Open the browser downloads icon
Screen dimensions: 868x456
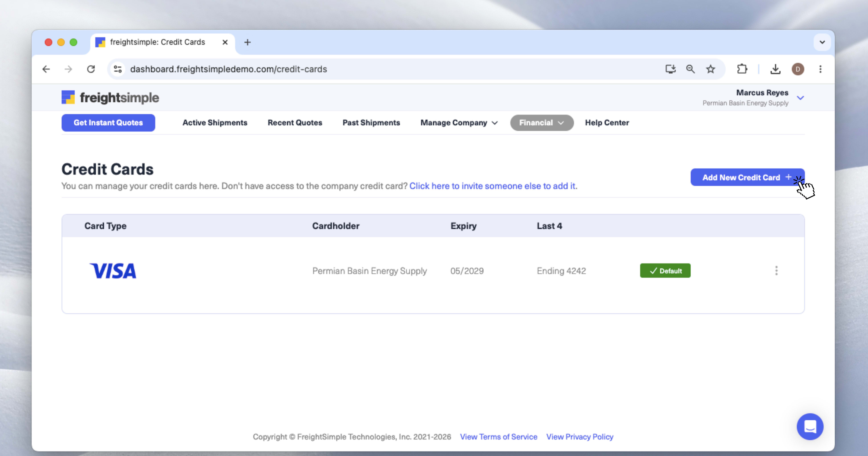[775, 69]
